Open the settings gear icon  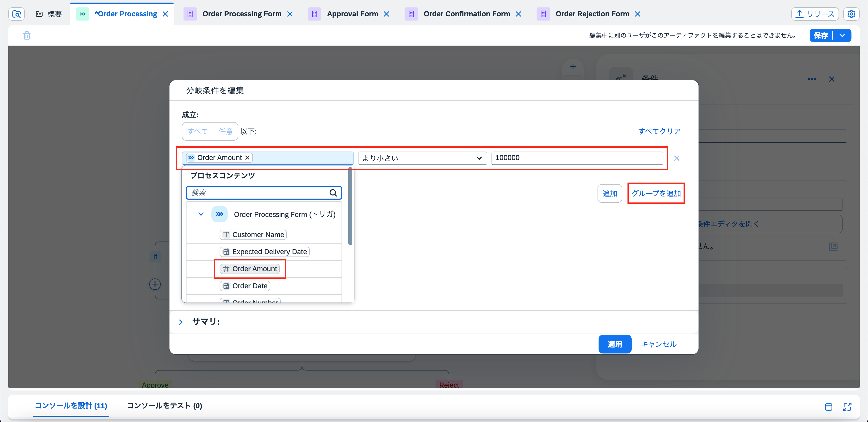tap(851, 14)
